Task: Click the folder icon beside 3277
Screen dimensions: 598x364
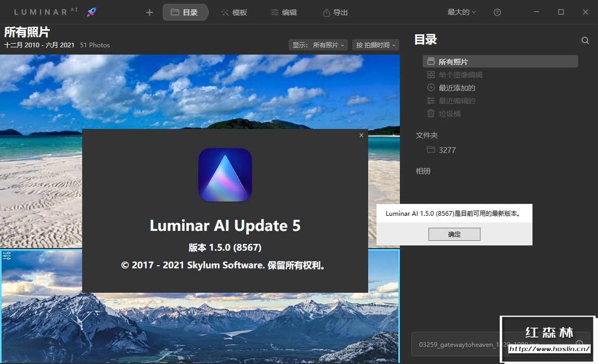Action: point(431,150)
